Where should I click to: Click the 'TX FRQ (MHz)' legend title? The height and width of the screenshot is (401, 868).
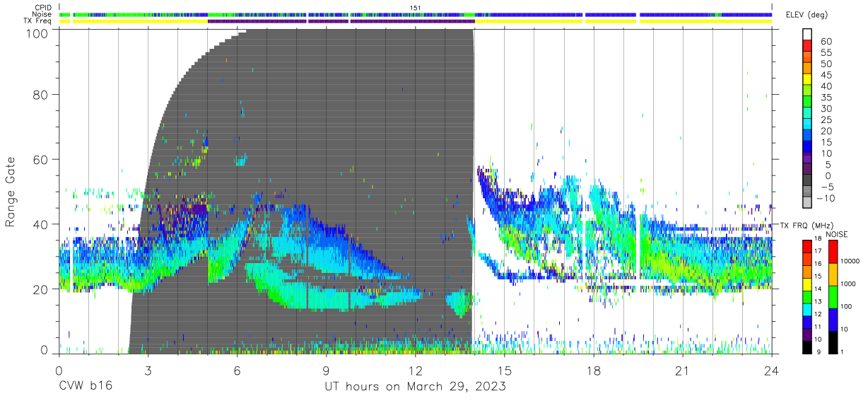(x=807, y=225)
